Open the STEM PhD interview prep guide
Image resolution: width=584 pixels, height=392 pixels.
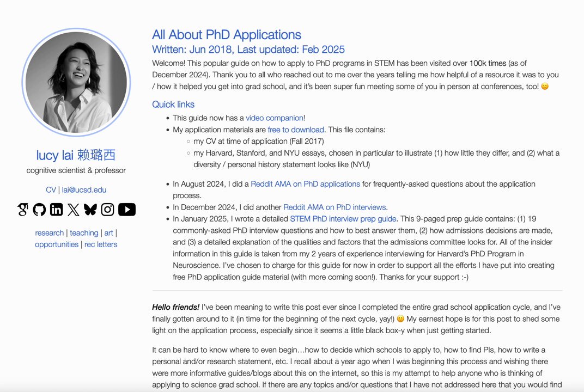pyautogui.click(x=343, y=219)
